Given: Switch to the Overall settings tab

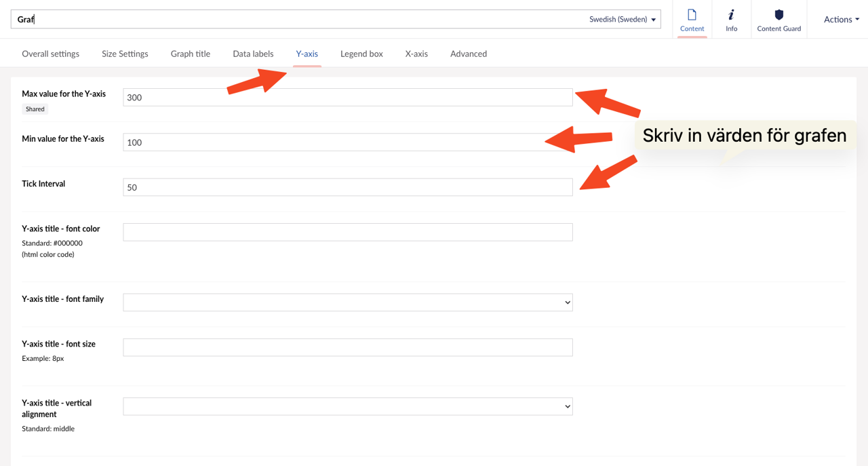Looking at the screenshot, I should pos(51,54).
